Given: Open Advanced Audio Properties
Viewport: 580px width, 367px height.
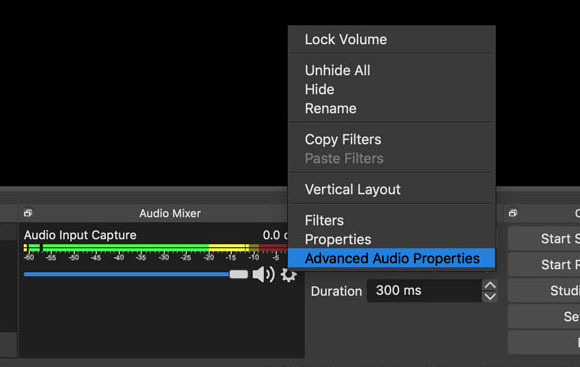Looking at the screenshot, I should [392, 258].
